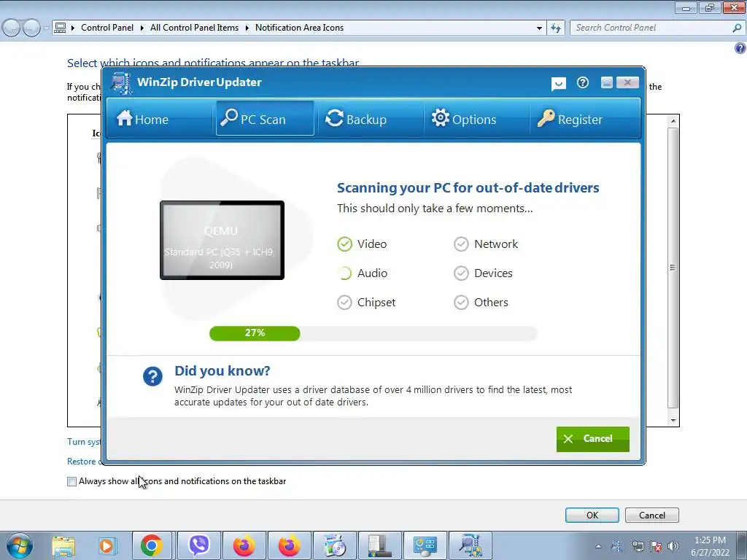Click the feedback smiley icon in title bar
747x560 pixels.
(558, 84)
